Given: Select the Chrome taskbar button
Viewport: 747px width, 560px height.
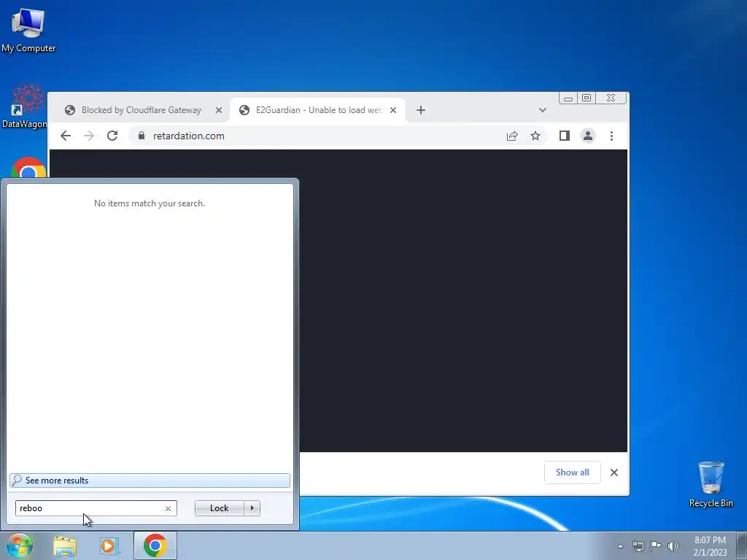Looking at the screenshot, I should (x=155, y=545).
